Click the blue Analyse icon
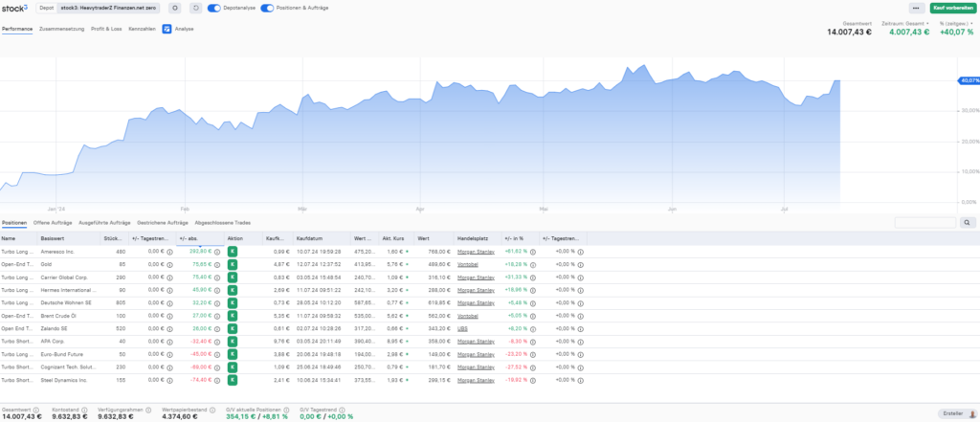980x422 pixels. coord(167,29)
